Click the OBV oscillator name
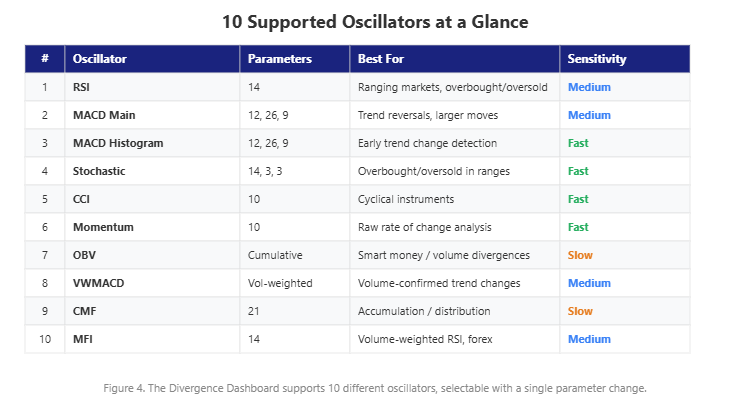This screenshot has height=400, width=750. pyautogui.click(x=83, y=255)
